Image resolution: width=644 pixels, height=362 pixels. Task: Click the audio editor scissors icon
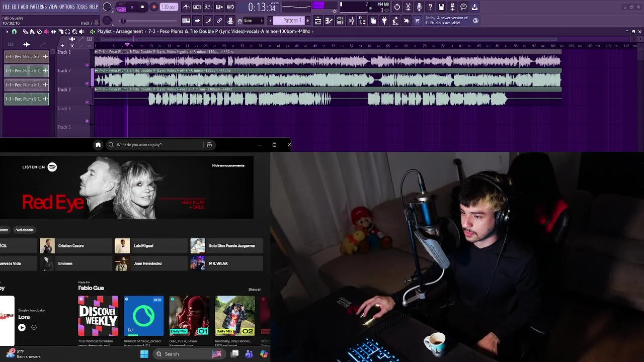[408, 7]
